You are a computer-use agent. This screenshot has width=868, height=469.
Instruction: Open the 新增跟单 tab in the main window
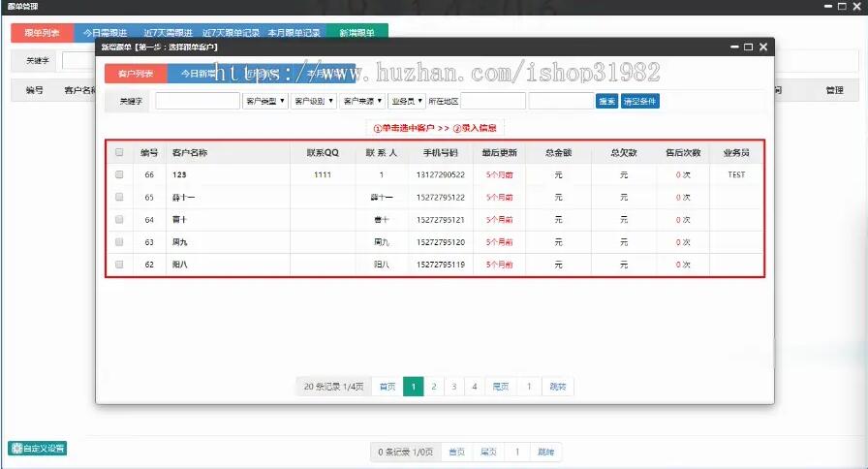coord(356,33)
